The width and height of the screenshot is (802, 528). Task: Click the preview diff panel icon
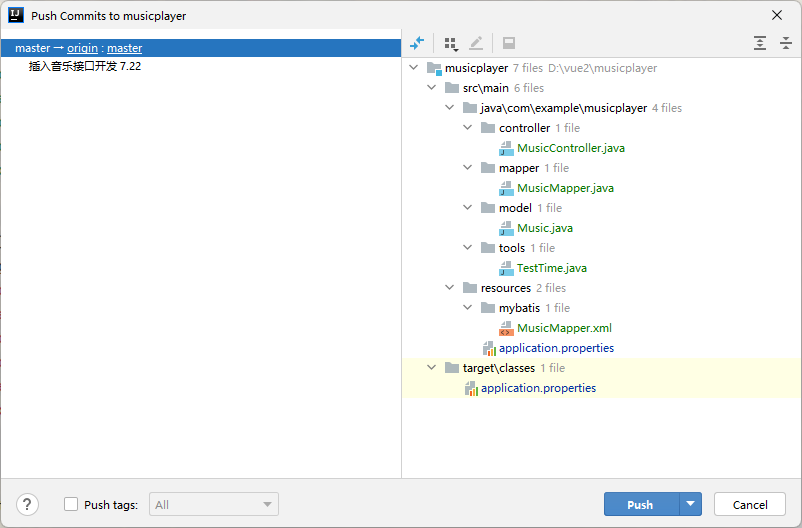point(509,43)
